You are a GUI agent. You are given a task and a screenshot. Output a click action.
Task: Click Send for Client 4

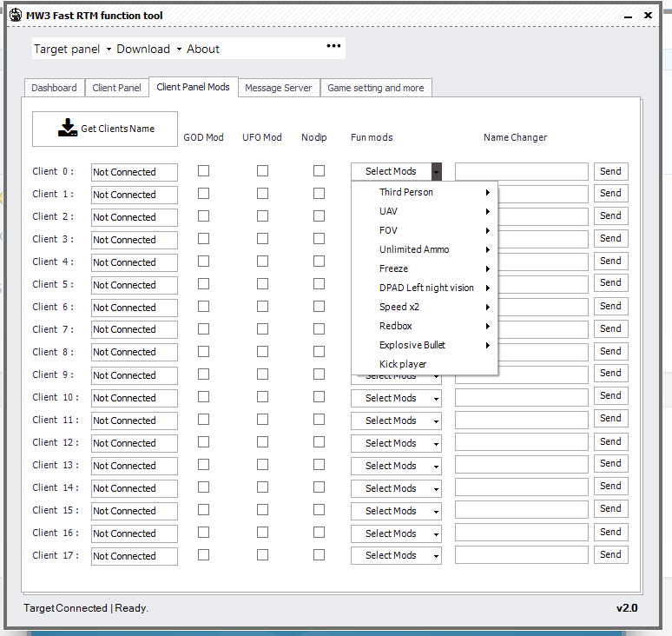click(x=610, y=261)
